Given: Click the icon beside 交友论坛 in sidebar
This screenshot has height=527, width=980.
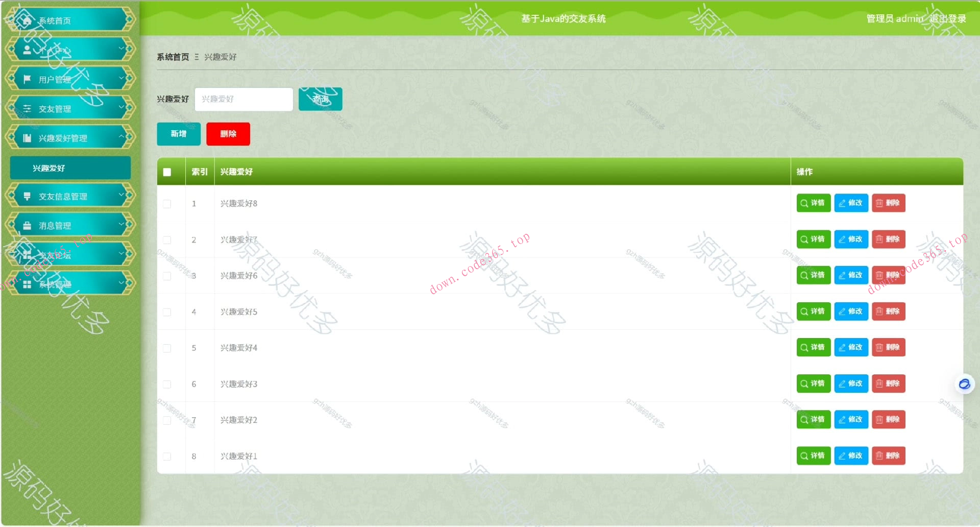Looking at the screenshot, I should (27, 254).
